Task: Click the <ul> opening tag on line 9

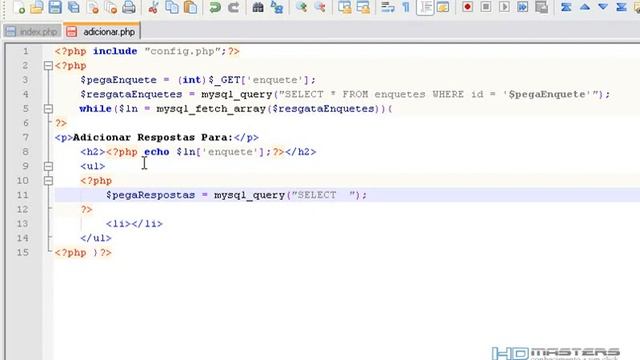Action: point(93,166)
